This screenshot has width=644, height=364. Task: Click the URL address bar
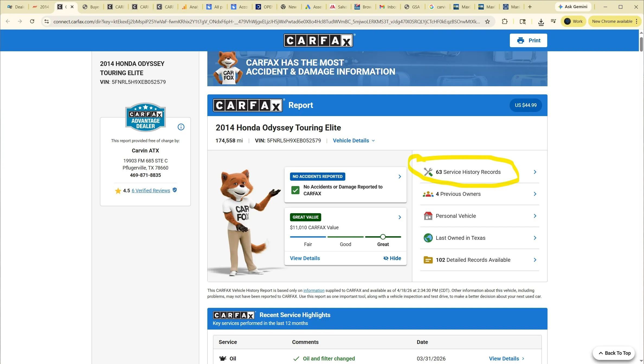266,21
